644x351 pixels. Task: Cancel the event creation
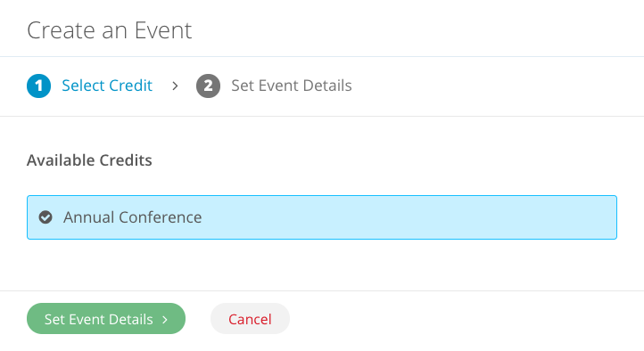250,319
